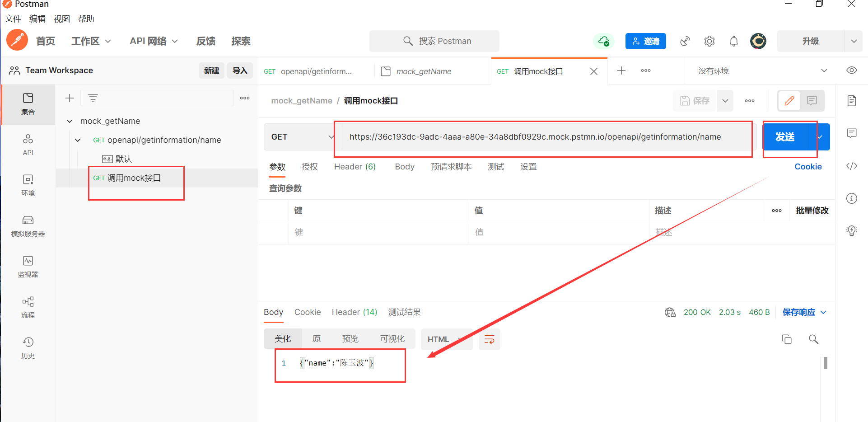The width and height of the screenshot is (868, 422).
Task: Open the lightbulb related-requests icon
Action: click(x=852, y=231)
